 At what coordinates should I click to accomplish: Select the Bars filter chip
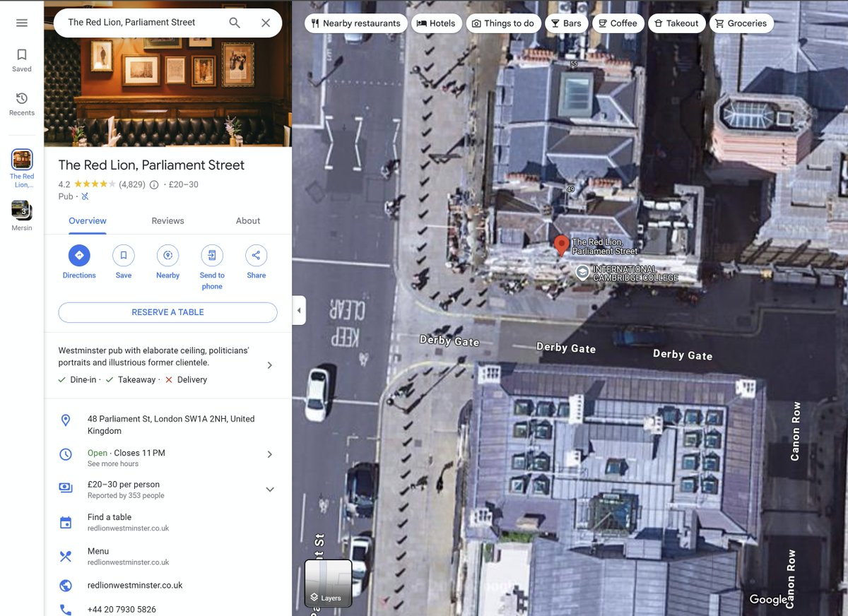(x=567, y=23)
